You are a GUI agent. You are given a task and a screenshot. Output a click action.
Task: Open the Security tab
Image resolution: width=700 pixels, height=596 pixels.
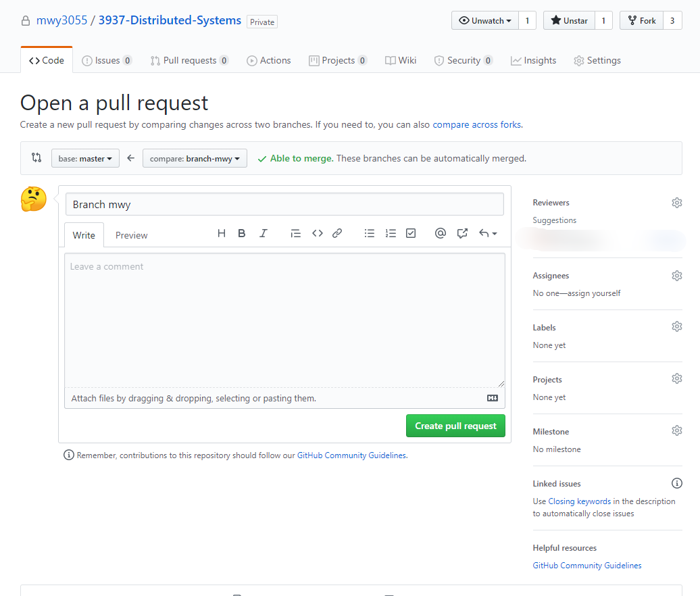(464, 60)
